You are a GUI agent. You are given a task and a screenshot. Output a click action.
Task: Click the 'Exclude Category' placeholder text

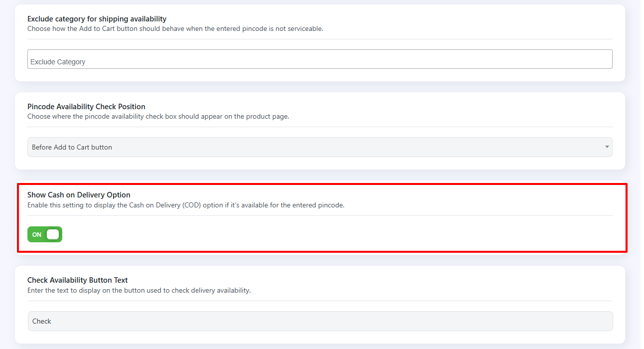[58, 62]
